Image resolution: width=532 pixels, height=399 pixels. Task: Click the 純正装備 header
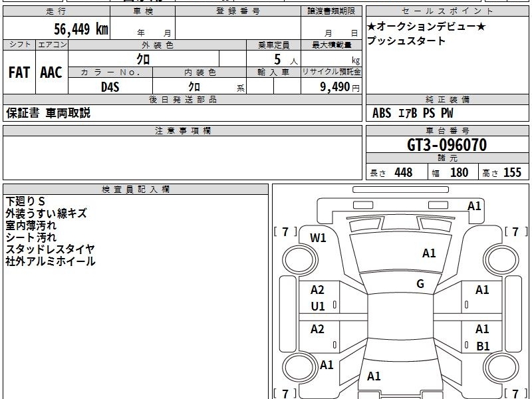[447, 99]
